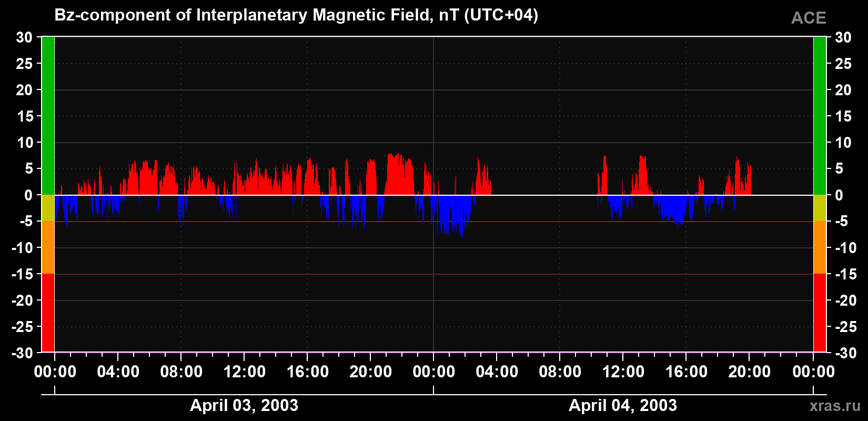Click the 16:00 time label for April 03

(307, 372)
